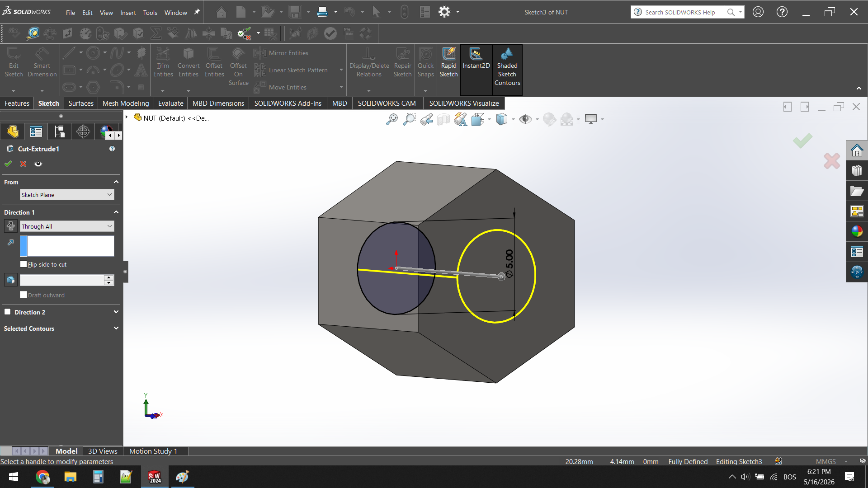868x488 pixels.
Task: Open the Print dropdown arrow in top toolbar
Action: [x=335, y=12]
